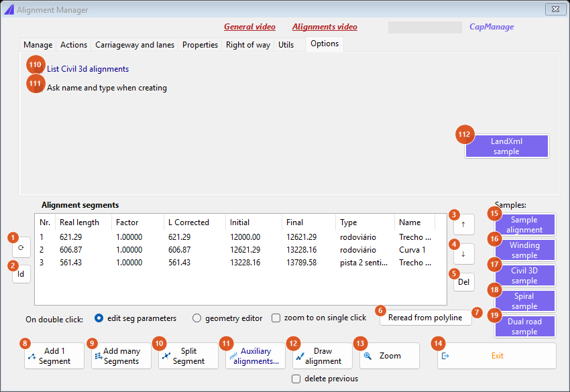Click Draw alignment button
The image size is (570, 392).
[x=323, y=356]
